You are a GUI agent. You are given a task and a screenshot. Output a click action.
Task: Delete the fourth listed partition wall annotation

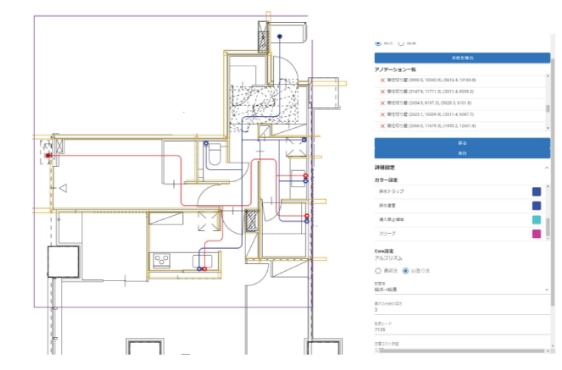(x=382, y=115)
